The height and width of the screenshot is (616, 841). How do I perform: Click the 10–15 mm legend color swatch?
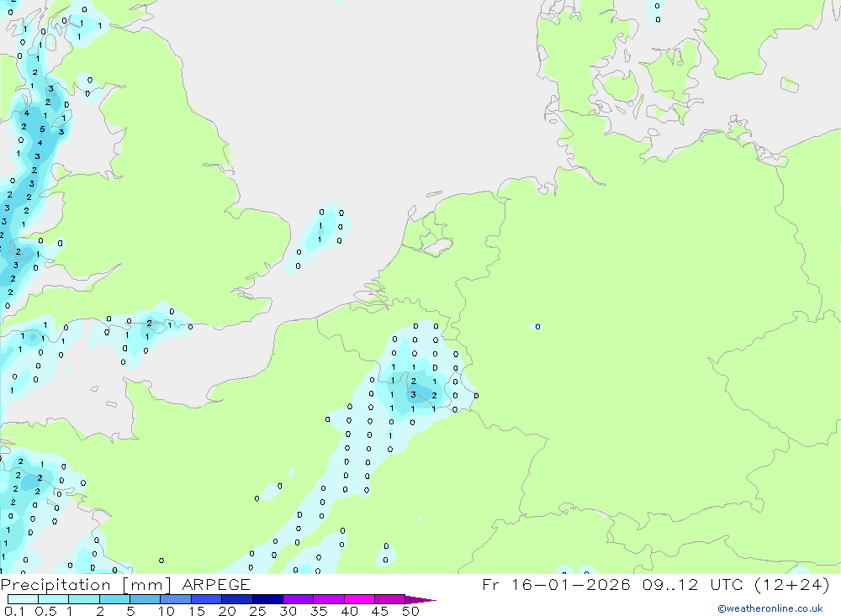(176, 599)
